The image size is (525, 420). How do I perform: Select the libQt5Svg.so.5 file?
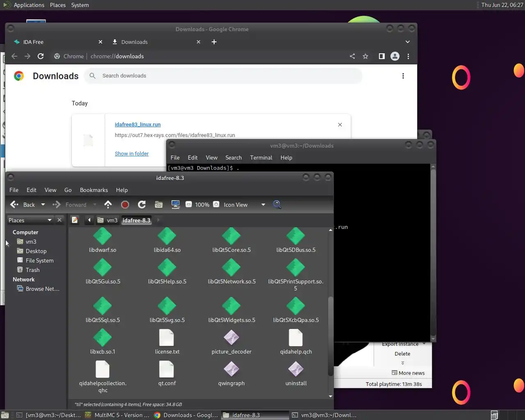tap(167, 310)
